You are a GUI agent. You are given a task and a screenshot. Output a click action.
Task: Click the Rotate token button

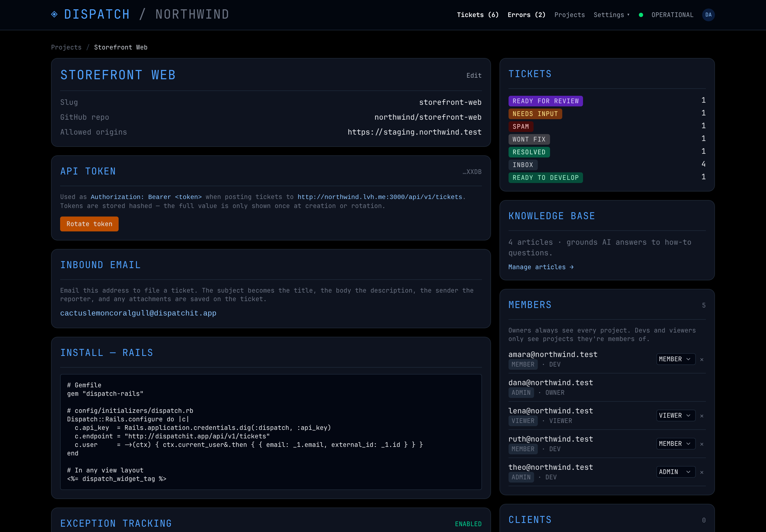click(89, 224)
